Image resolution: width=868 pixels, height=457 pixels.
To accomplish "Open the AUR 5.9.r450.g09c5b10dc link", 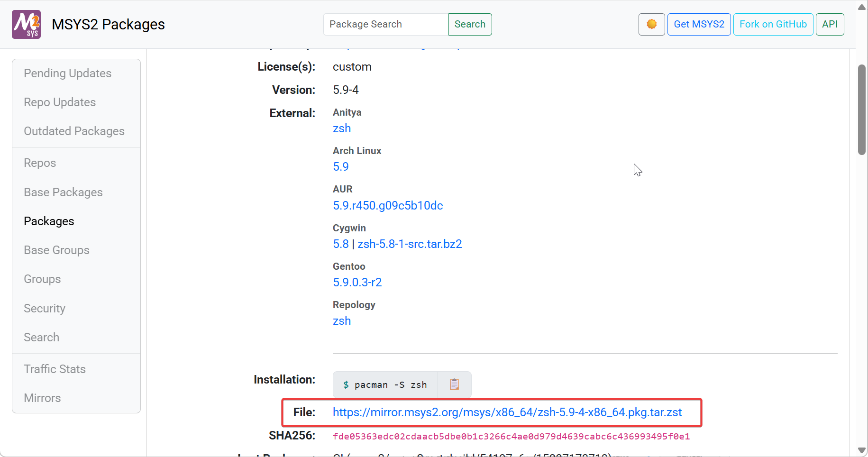I will tap(388, 205).
